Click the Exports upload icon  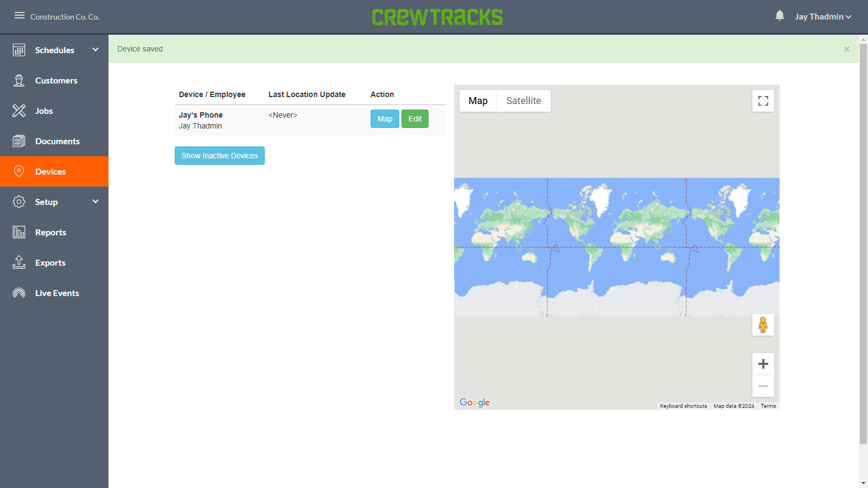19,262
